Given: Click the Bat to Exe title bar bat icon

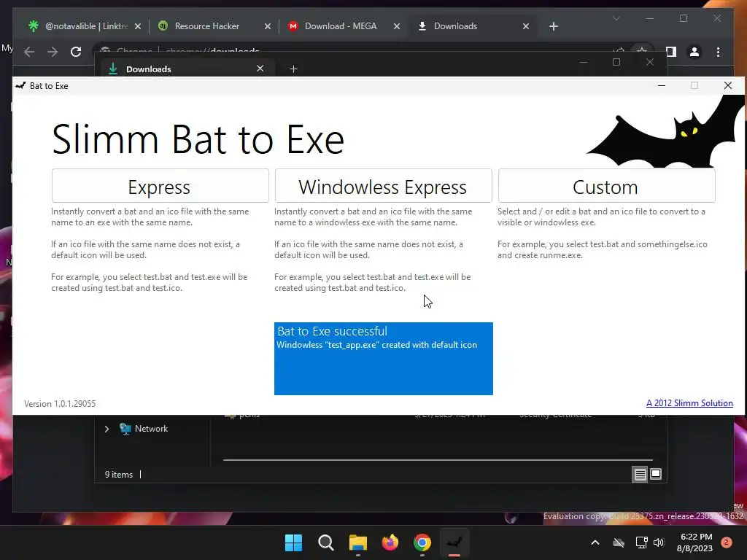Looking at the screenshot, I should (x=20, y=86).
